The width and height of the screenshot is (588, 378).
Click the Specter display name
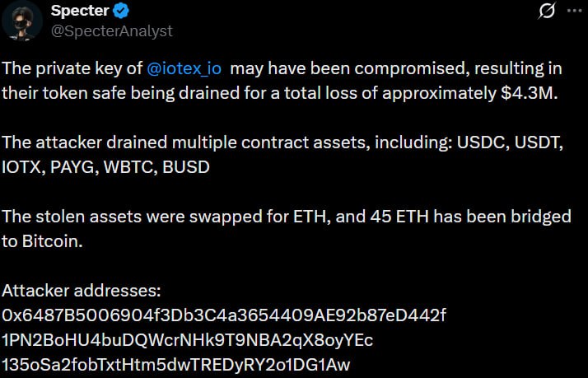[79, 12]
